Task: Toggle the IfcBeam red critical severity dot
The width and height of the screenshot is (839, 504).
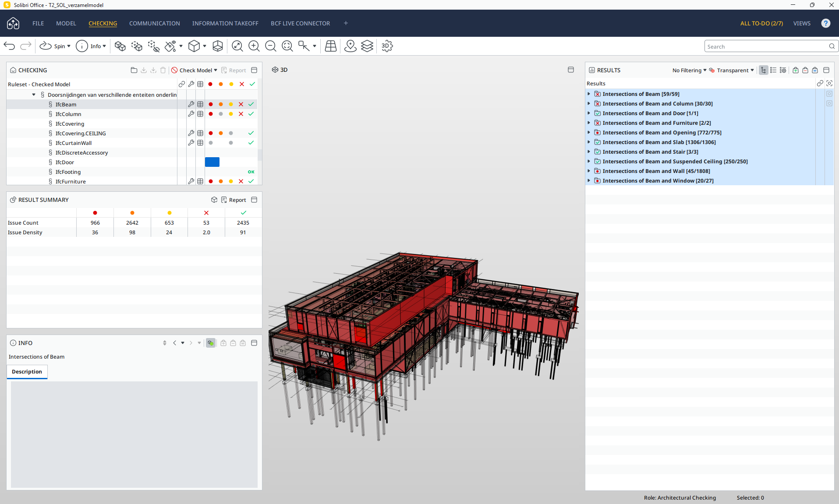Action: coord(211,104)
